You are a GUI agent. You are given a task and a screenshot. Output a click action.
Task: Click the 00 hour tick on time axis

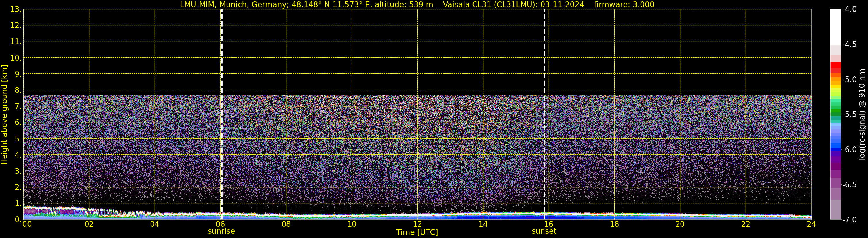(26, 224)
